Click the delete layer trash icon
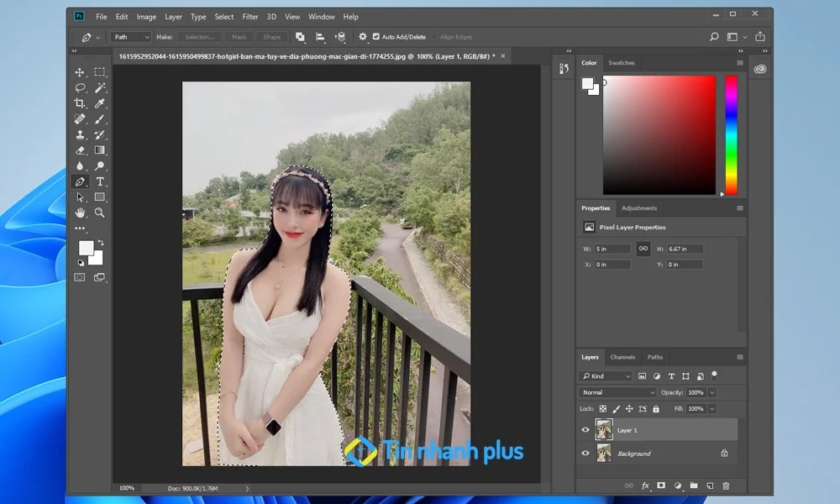840x504 pixels. point(726,486)
